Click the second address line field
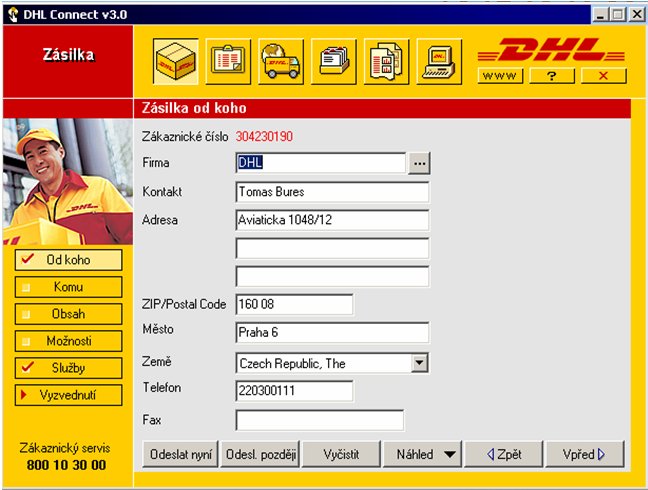Viewport: 648px width, 490px height. 332,248
